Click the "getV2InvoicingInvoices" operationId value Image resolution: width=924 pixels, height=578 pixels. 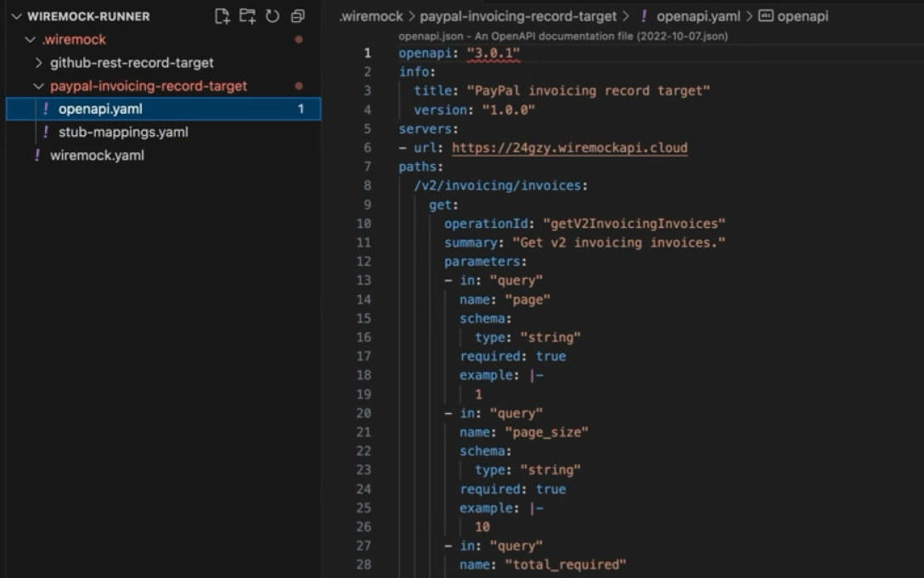634,224
